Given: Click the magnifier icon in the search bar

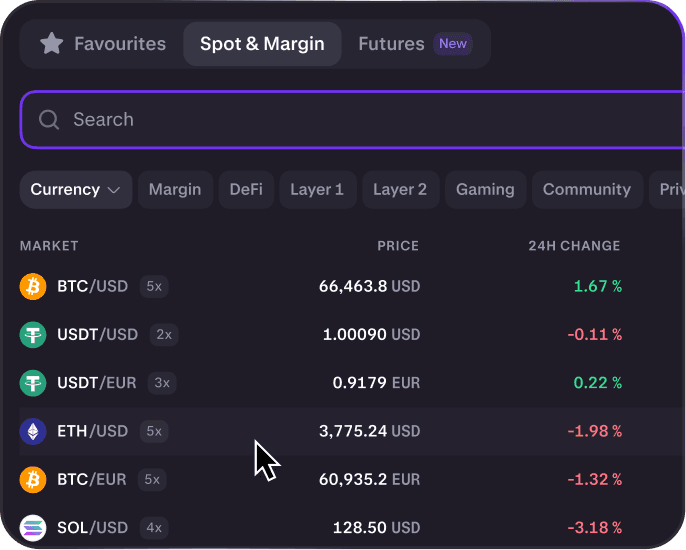Looking at the screenshot, I should click(x=49, y=120).
